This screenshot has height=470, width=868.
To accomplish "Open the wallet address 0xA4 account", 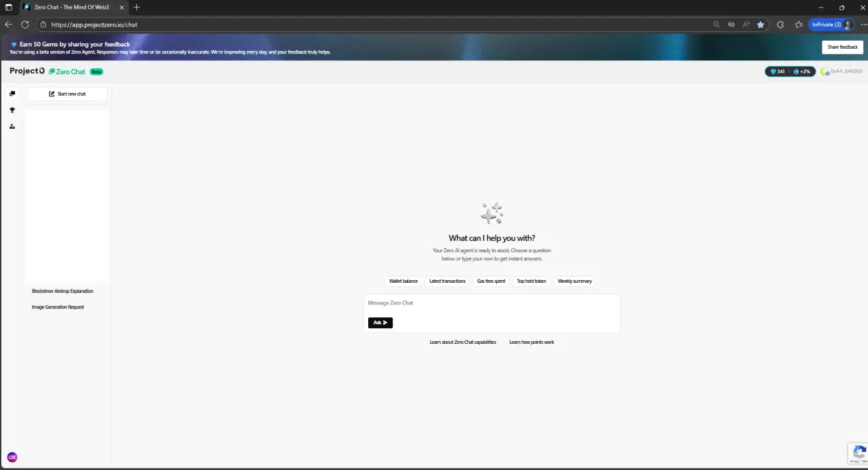I will tap(842, 71).
